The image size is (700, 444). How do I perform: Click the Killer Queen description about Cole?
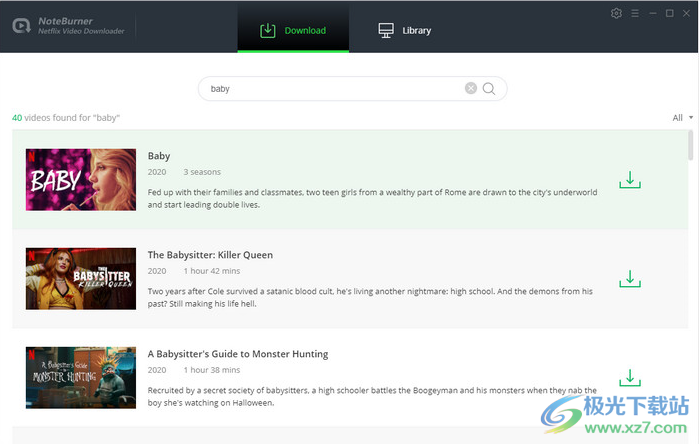click(370, 298)
